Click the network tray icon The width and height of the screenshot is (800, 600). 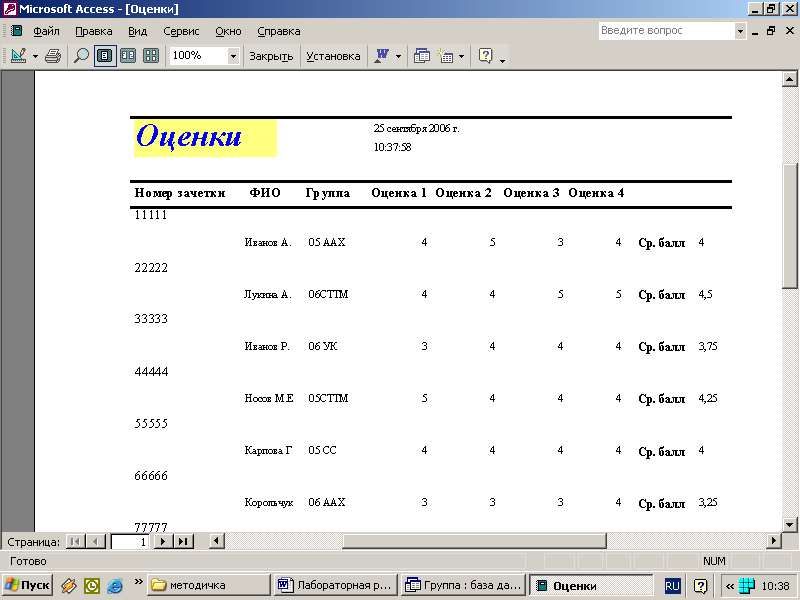click(x=746, y=585)
